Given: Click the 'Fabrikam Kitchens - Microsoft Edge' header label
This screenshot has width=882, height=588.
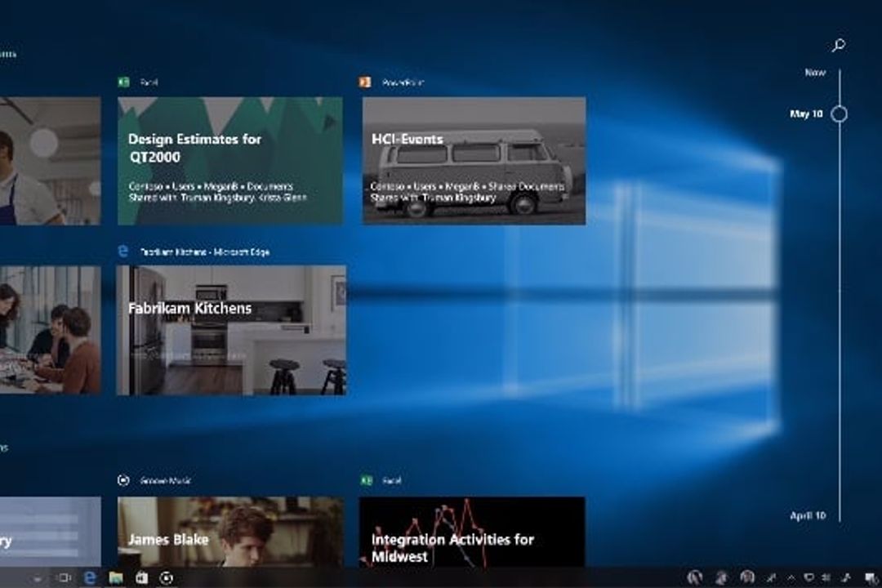Looking at the screenshot, I should coord(205,252).
